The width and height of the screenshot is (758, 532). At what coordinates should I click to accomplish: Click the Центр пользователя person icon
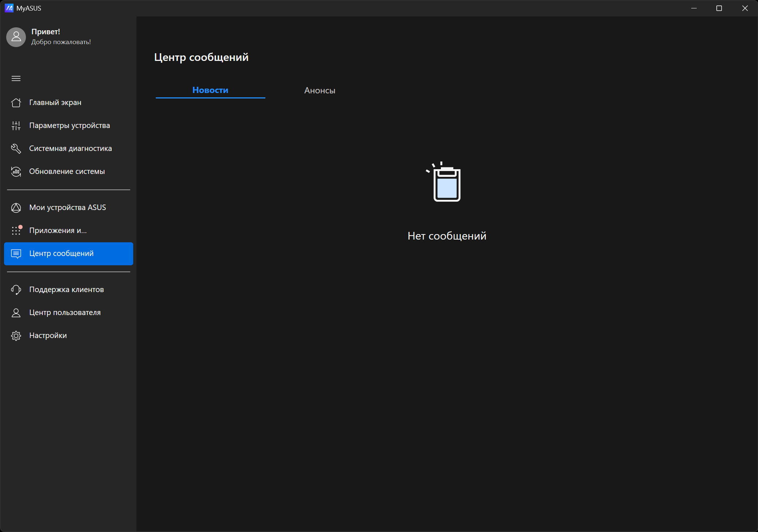[16, 312]
